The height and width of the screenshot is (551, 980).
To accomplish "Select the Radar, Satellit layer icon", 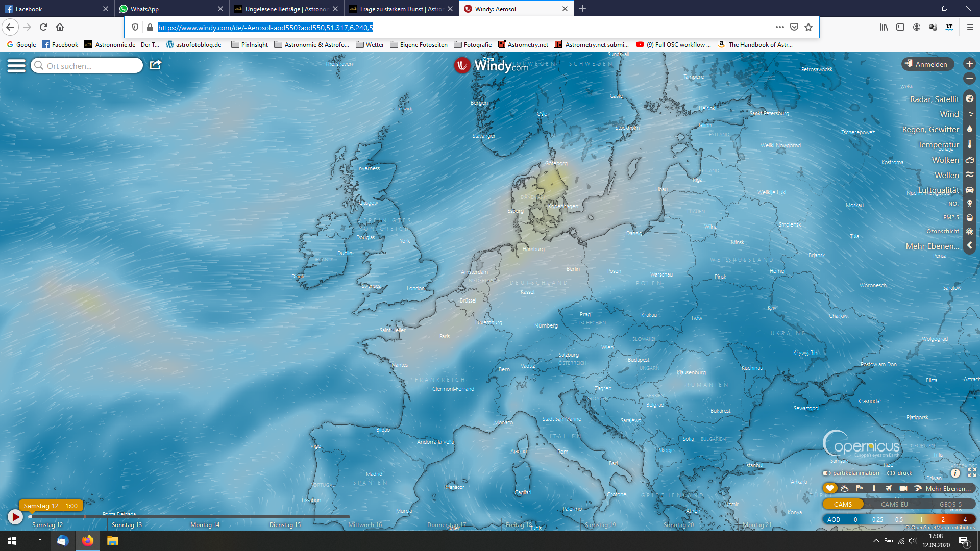I will pos(969,99).
